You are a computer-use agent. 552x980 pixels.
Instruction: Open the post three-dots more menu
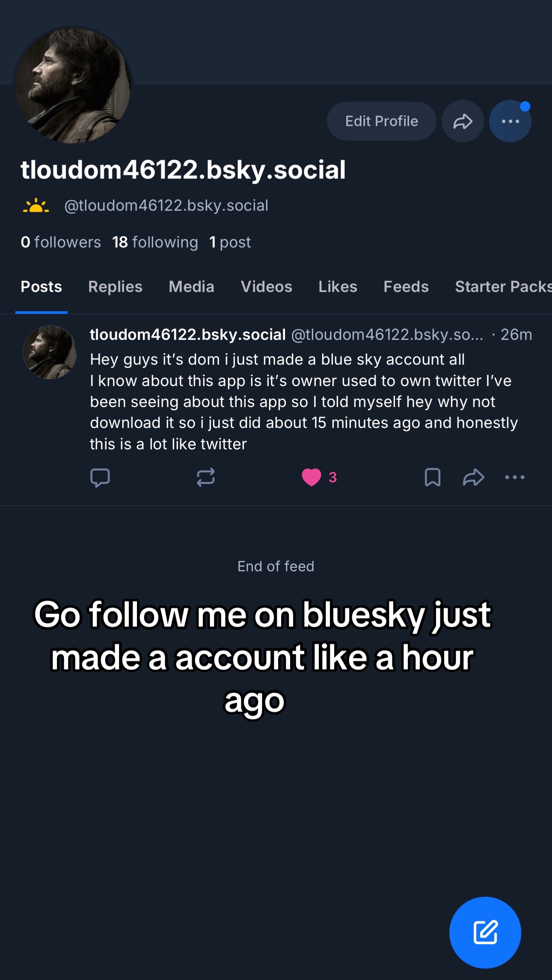(x=515, y=477)
